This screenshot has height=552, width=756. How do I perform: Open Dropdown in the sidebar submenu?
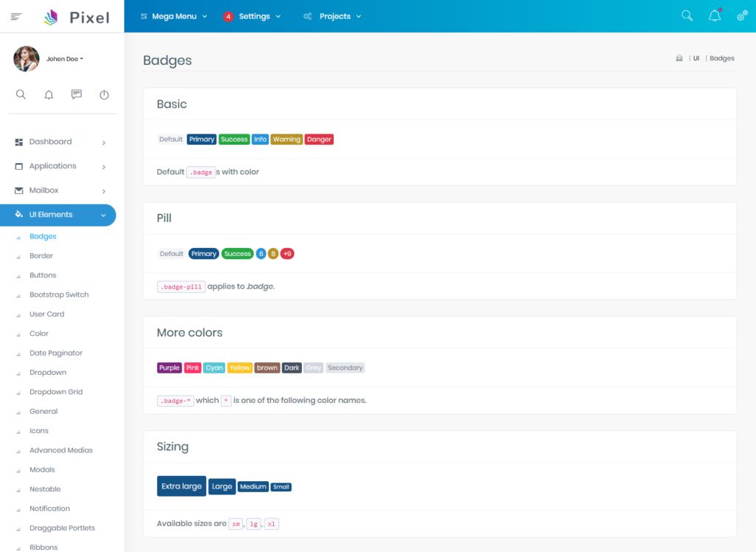[x=48, y=372]
